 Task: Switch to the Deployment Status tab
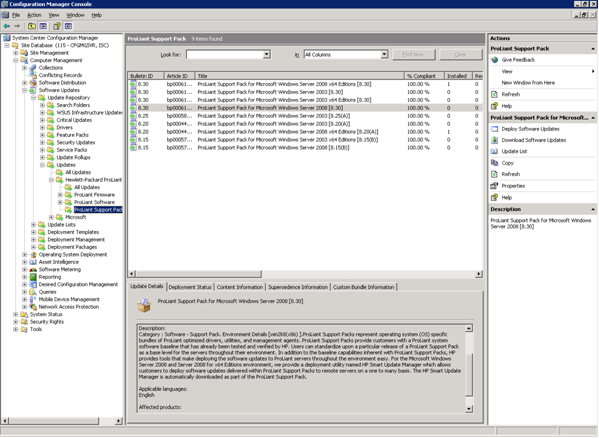click(190, 287)
